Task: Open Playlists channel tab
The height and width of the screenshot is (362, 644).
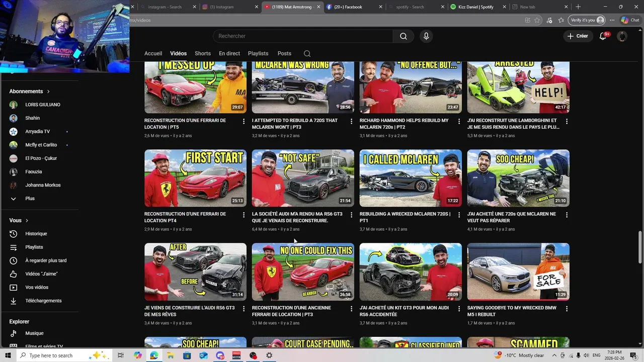Action: point(258,53)
